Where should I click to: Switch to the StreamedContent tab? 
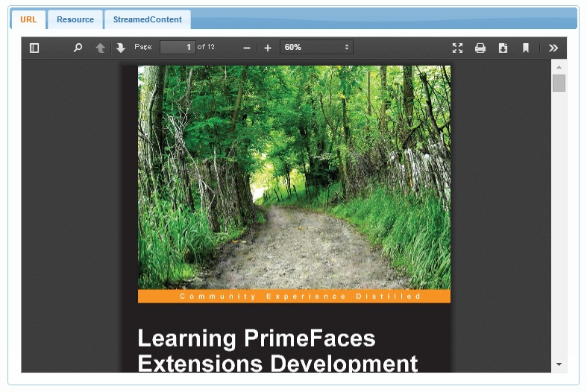tap(148, 19)
